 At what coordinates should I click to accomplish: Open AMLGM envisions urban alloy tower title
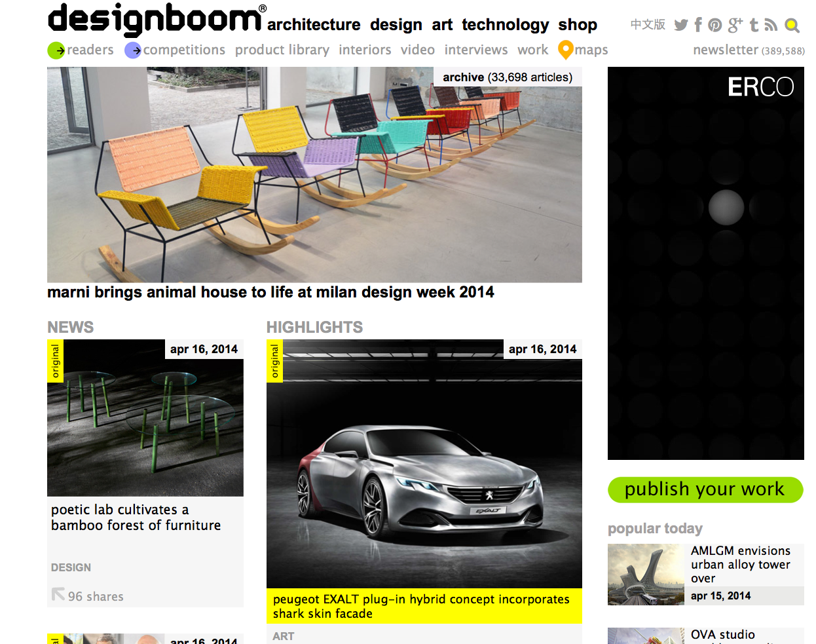pos(741,564)
